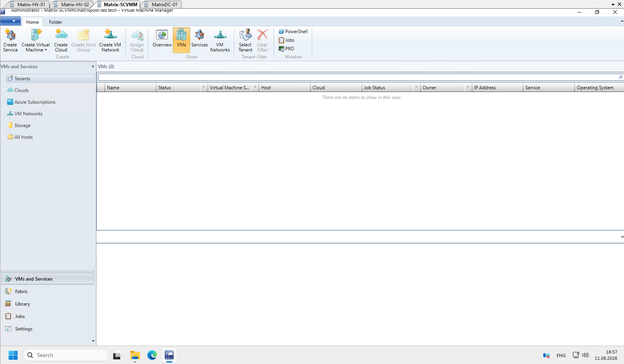Open the Windows Start menu
This screenshot has height=364, width=624.
(13, 355)
